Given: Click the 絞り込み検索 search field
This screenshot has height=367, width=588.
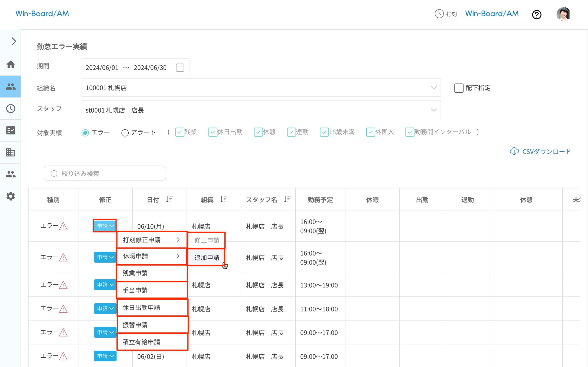Looking at the screenshot, I should 105,174.
